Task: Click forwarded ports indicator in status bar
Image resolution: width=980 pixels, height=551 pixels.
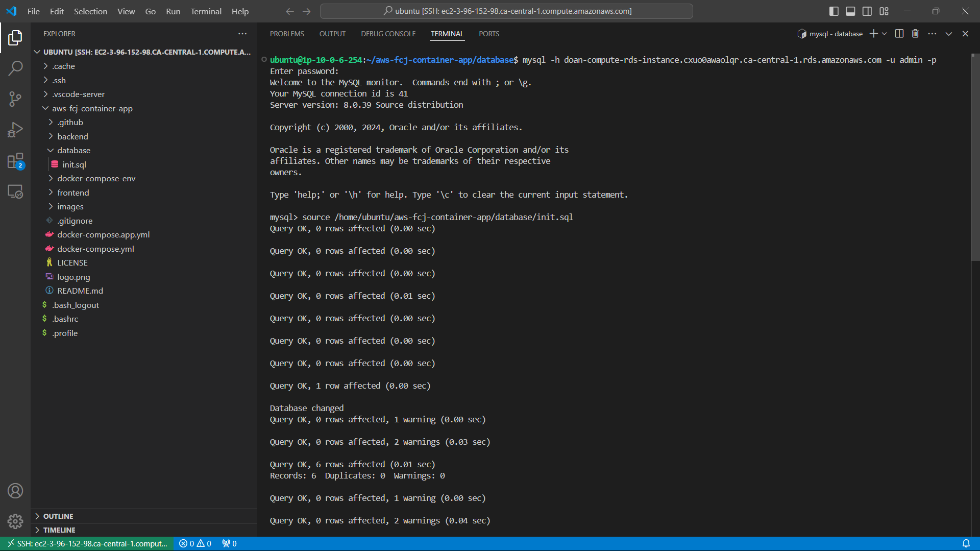Action: click(229, 544)
